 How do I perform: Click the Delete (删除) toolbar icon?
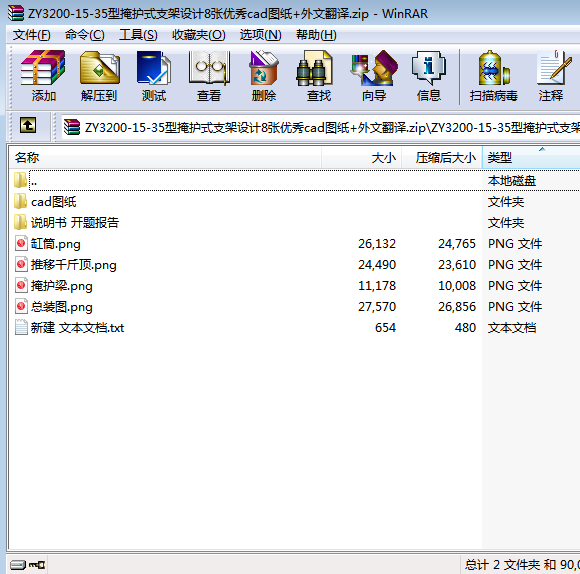pos(264,68)
